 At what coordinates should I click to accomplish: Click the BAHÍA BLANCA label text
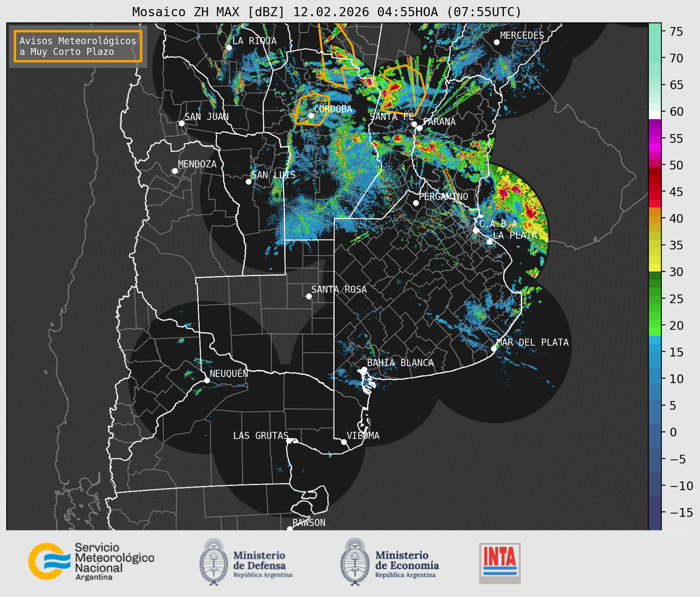tap(400, 363)
